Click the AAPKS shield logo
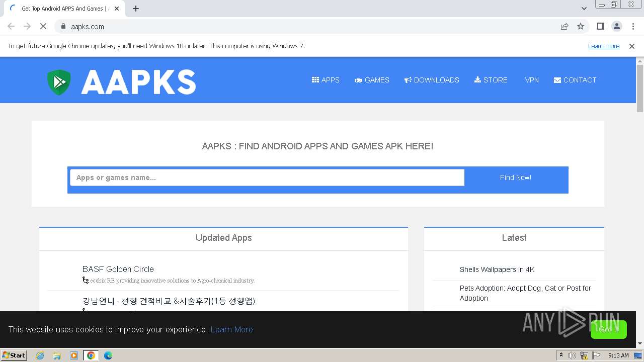 click(59, 82)
